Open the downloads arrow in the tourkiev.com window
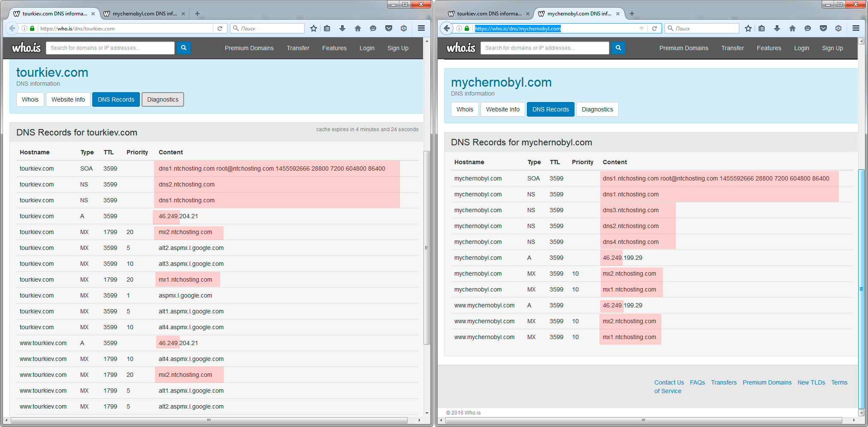The image size is (868, 427). click(342, 28)
